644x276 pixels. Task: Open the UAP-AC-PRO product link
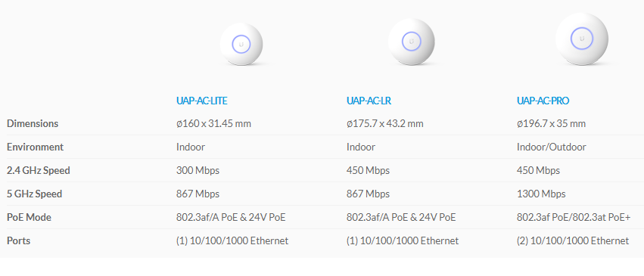(x=543, y=101)
